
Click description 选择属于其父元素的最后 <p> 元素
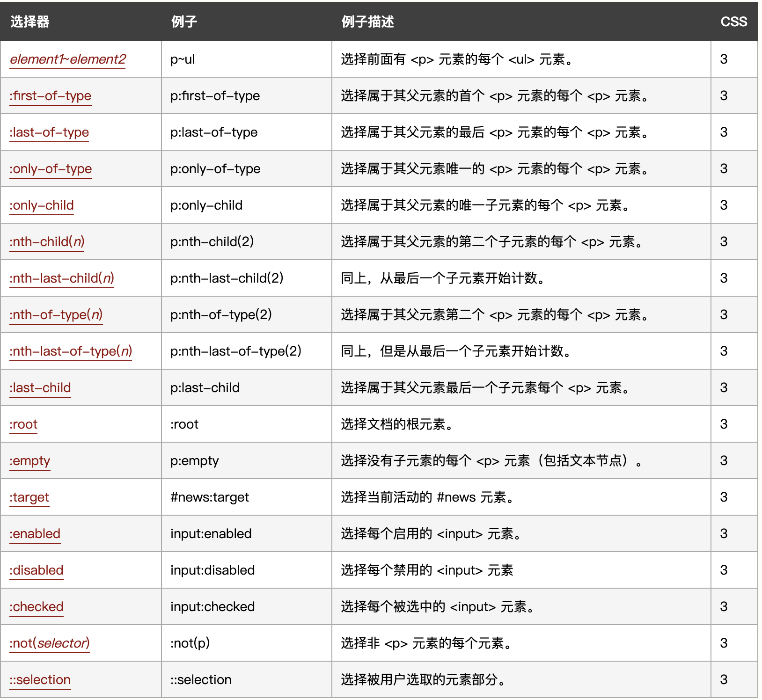[495, 132]
